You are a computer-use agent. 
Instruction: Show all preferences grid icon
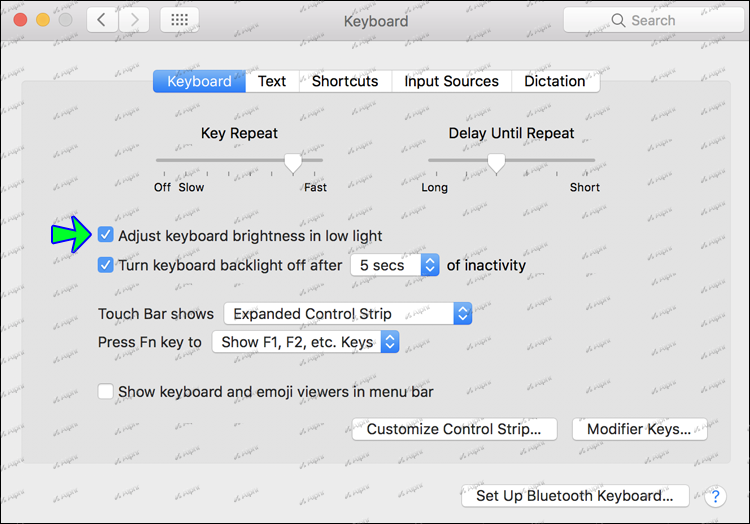(179, 20)
